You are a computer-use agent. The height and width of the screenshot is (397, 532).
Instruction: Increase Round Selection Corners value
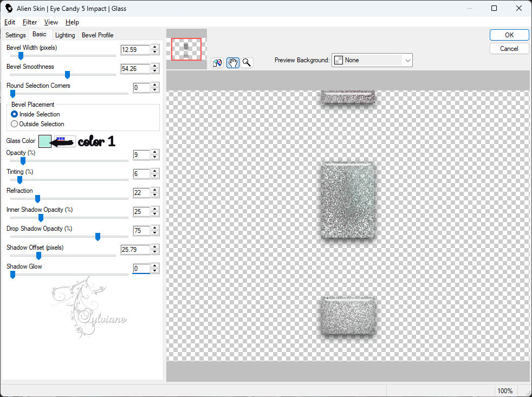155,85
